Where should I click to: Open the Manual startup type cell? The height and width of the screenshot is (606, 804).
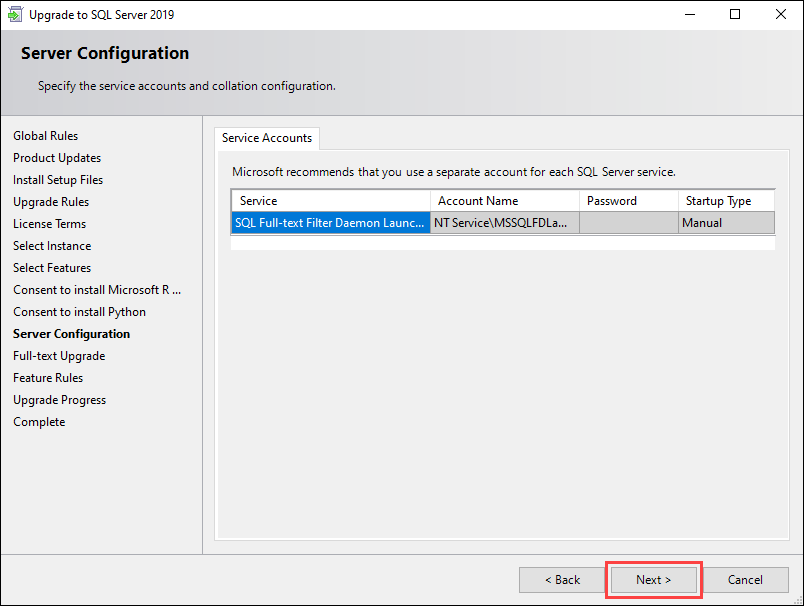pos(725,223)
